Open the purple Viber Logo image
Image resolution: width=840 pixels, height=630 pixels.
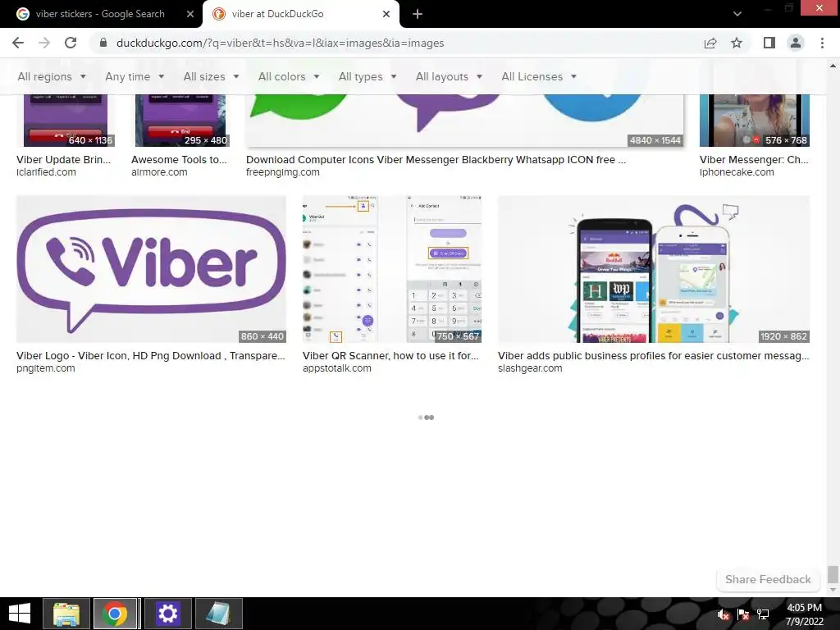151,269
